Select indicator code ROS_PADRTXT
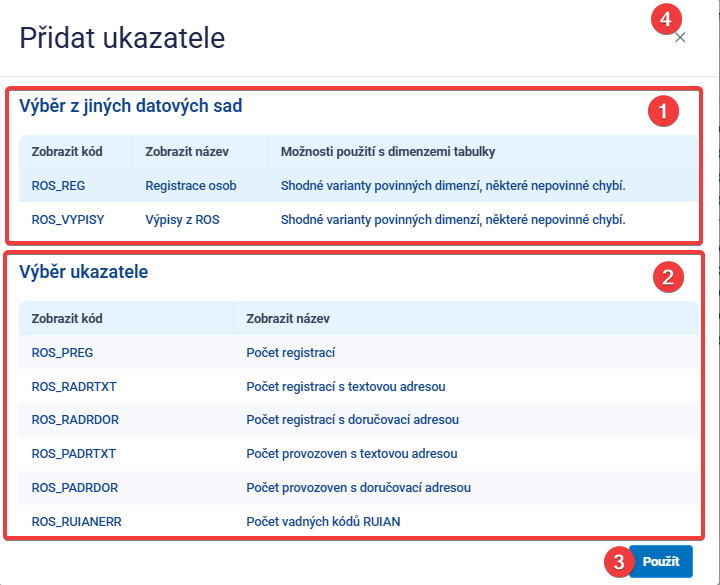 click(x=73, y=453)
